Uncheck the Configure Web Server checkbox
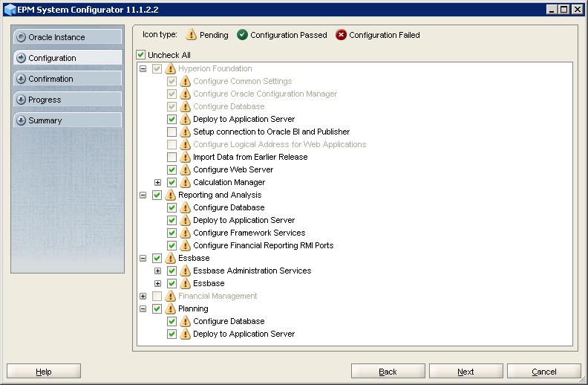The height and width of the screenshot is (385, 588). (171, 169)
